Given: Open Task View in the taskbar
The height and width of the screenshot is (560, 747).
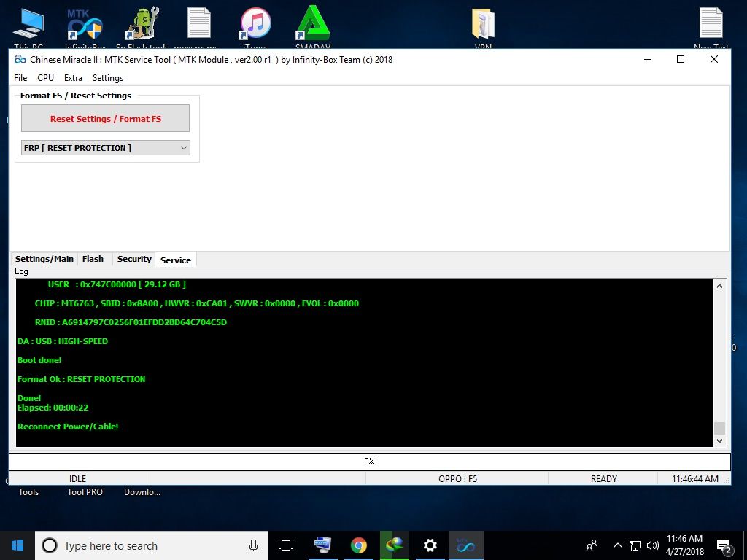Looking at the screenshot, I should tap(286, 545).
